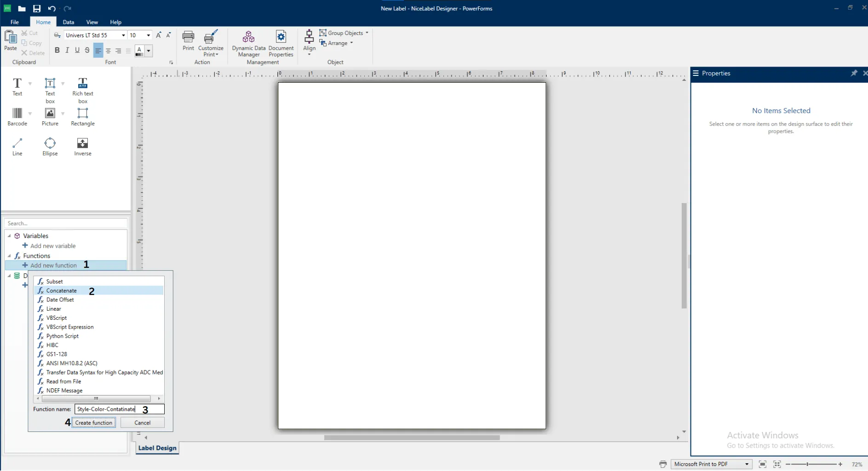Screen dimensions: 868x471
Task: Click Add new variable
Action: click(52, 246)
